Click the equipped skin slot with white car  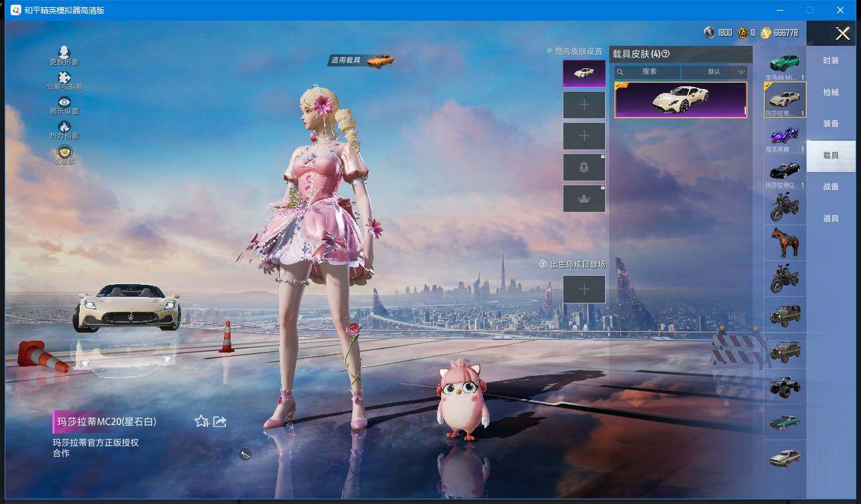[x=584, y=74]
